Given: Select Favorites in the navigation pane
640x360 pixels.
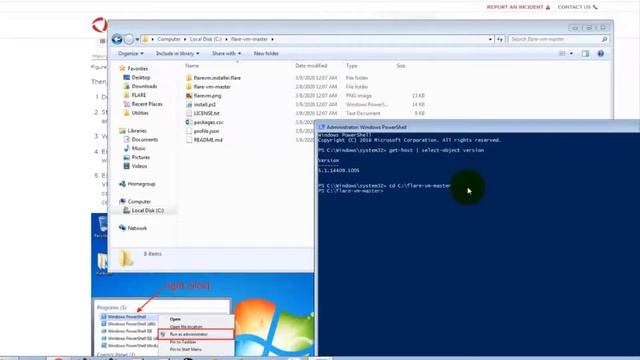Looking at the screenshot, I should [138, 69].
